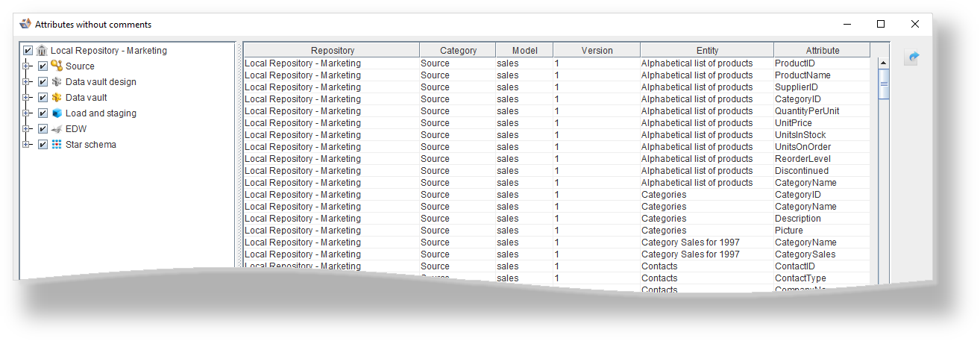
Task: Click the yellow Data vault icon
Action: 57,98
